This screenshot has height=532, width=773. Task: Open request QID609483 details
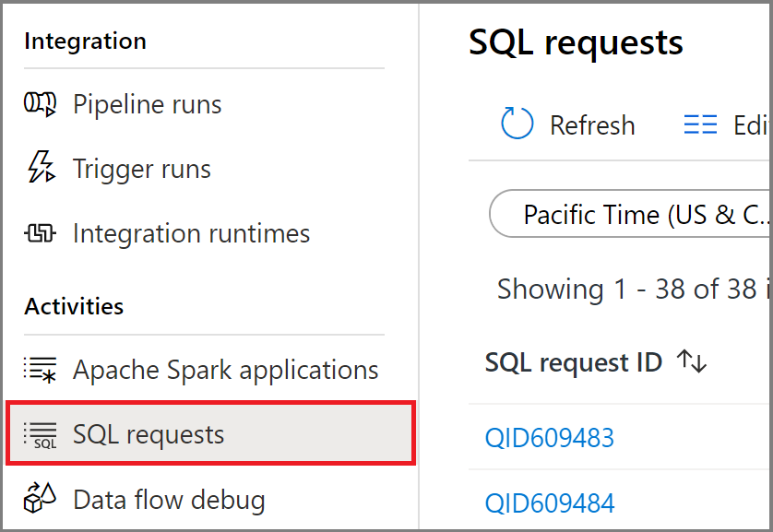(x=549, y=437)
